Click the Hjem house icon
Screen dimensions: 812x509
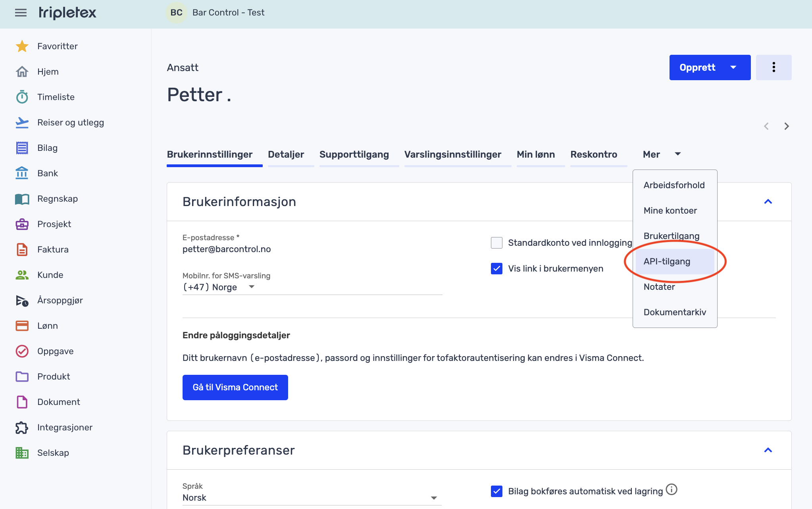coord(22,71)
